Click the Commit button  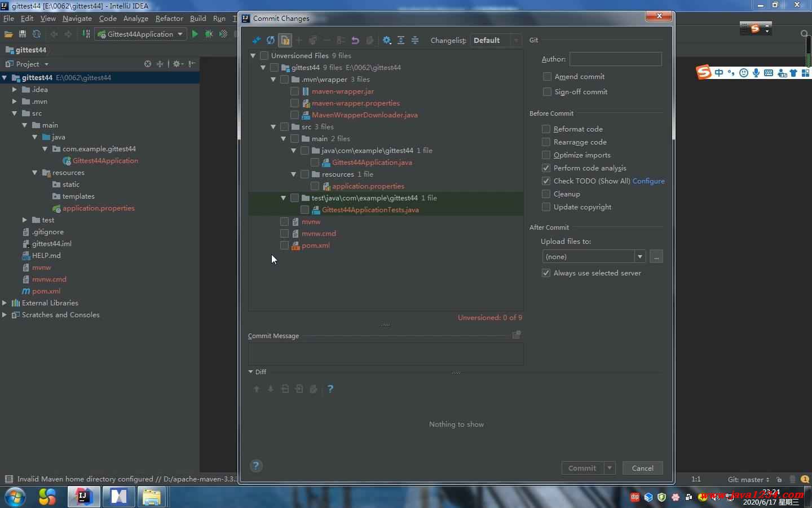(582, 468)
